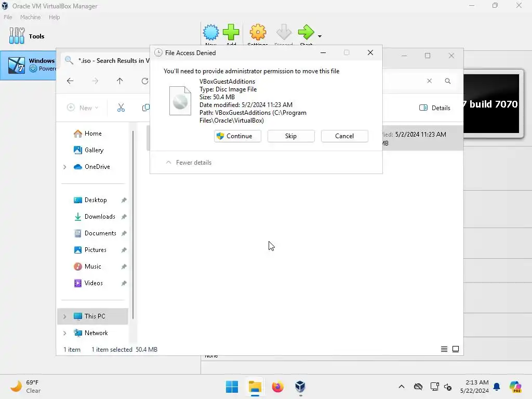Unpin Music using its pin icon
Image resolution: width=532 pixels, height=399 pixels.
point(124,267)
